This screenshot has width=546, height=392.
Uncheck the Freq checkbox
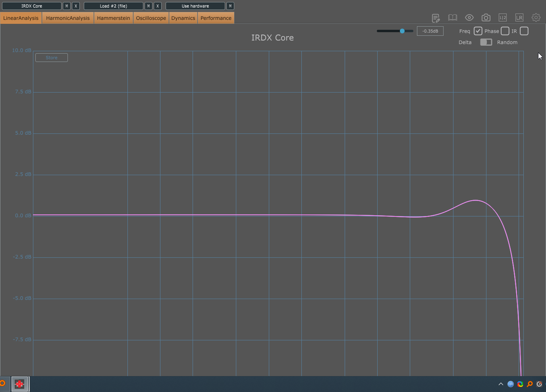(478, 31)
